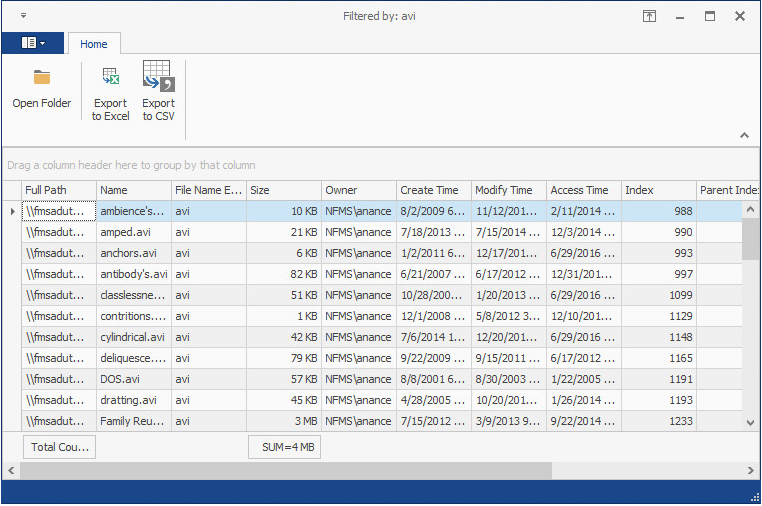
Task: Open the application menu button
Action: pyautogui.click(x=33, y=43)
